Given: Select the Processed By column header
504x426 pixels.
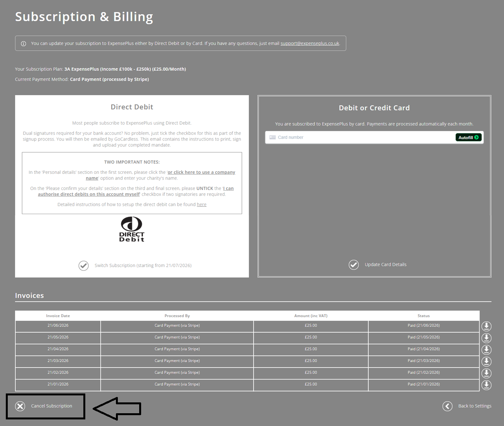Looking at the screenshot, I should pyautogui.click(x=177, y=316).
